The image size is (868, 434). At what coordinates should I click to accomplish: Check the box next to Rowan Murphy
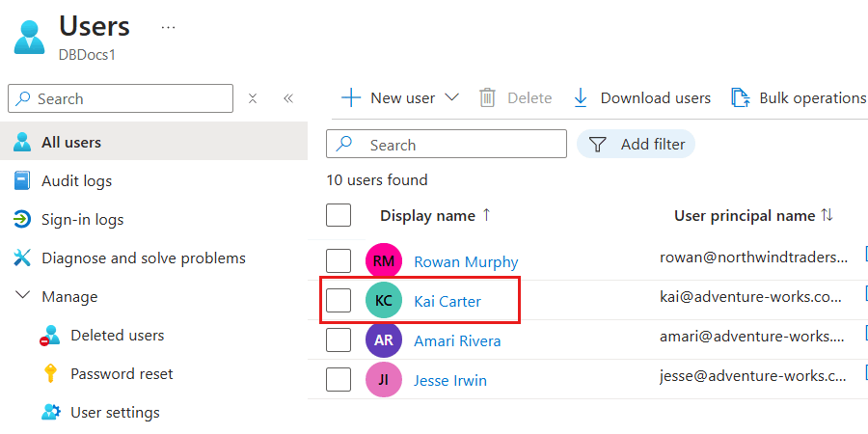pyautogui.click(x=339, y=261)
